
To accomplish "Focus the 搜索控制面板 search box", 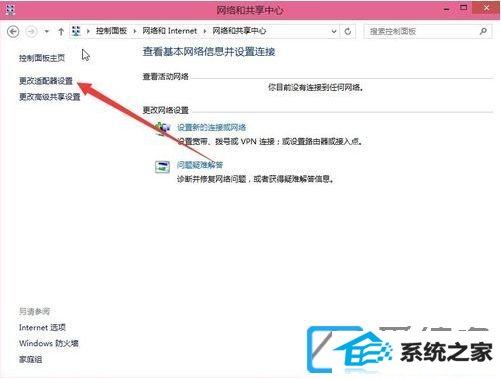I will [x=427, y=31].
